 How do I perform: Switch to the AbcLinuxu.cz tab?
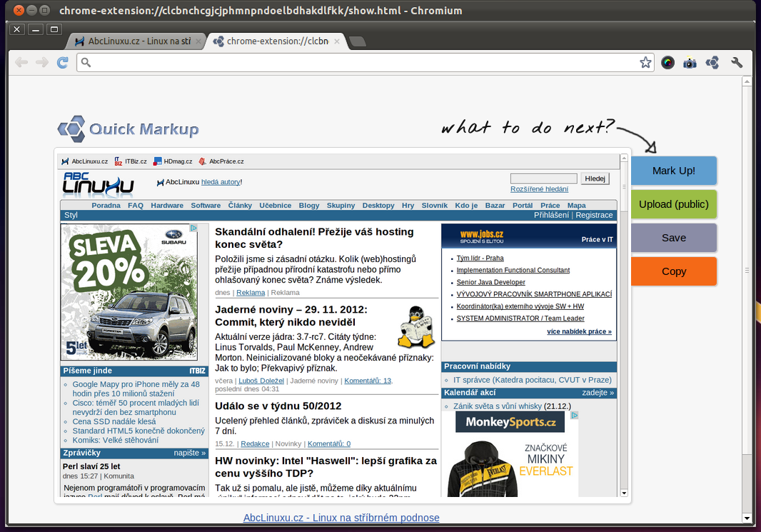pyautogui.click(x=137, y=41)
